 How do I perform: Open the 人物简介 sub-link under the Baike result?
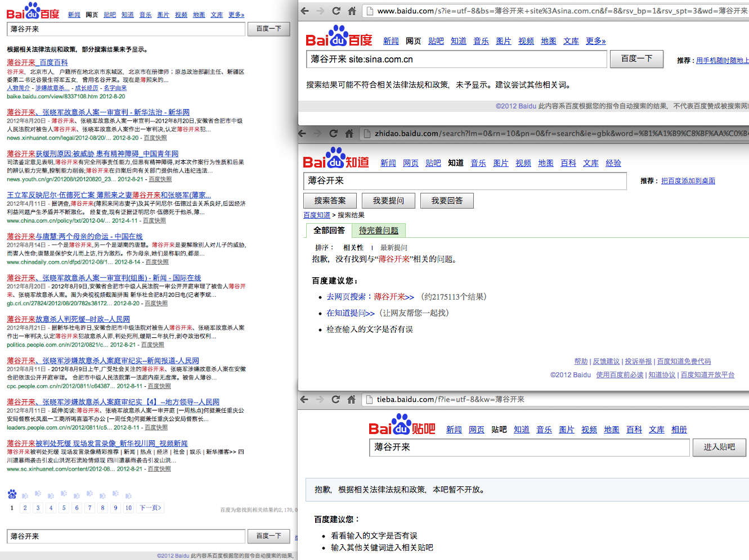click(x=19, y=88)
